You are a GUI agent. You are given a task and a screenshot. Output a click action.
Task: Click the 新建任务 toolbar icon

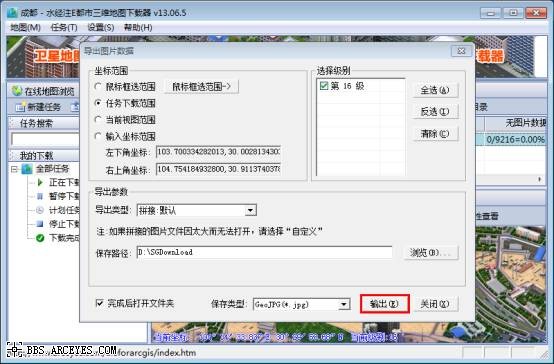(20, 106)
